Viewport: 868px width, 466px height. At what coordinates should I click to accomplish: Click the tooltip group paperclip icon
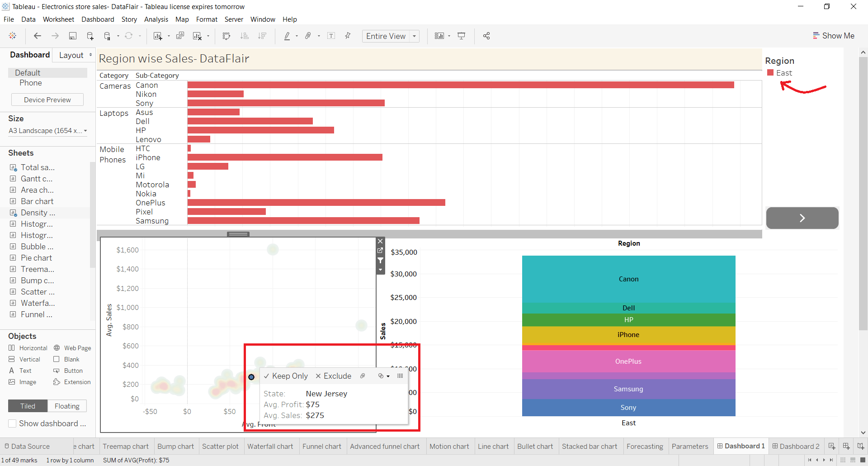click(x=363, y=376)
